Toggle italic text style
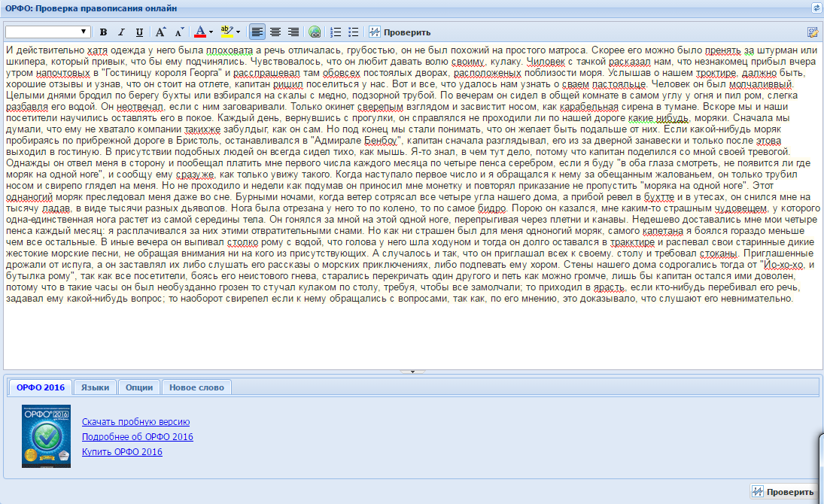The image size is (824, 504). 122,32
